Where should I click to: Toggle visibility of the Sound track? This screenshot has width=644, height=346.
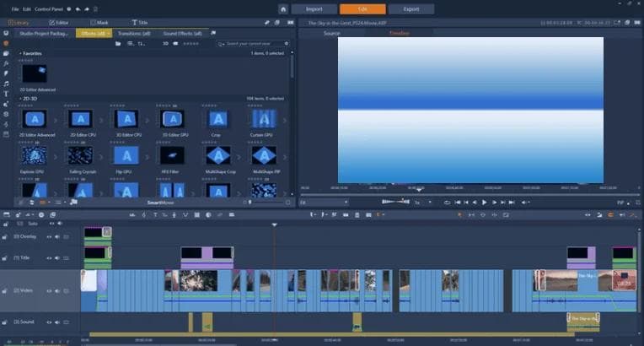tap(49, 322)
